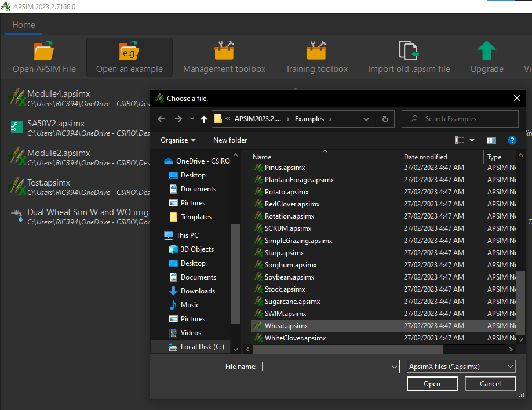The height and width of the screenshot is (410, 532).
Task: Click the Open button in the dialog
Action: click(432, 384)
